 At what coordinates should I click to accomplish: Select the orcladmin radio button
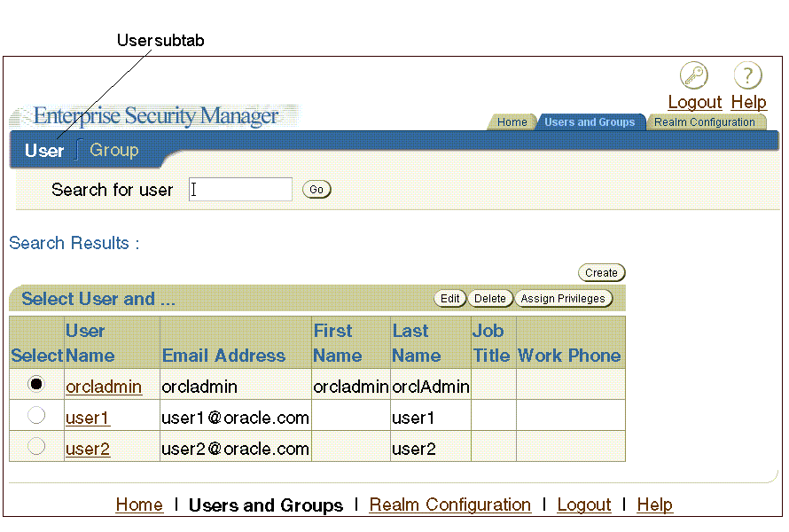pyautogui.click(x=36, y=384)
